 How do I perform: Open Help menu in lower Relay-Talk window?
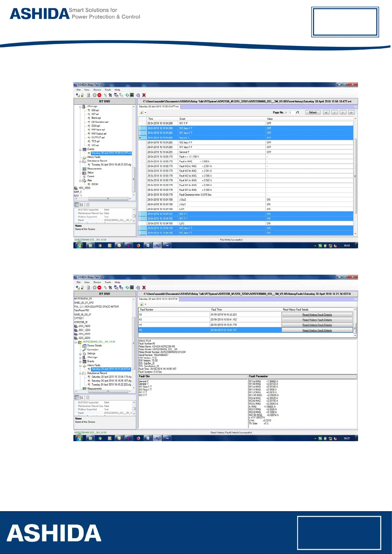(x=118, y=282)
